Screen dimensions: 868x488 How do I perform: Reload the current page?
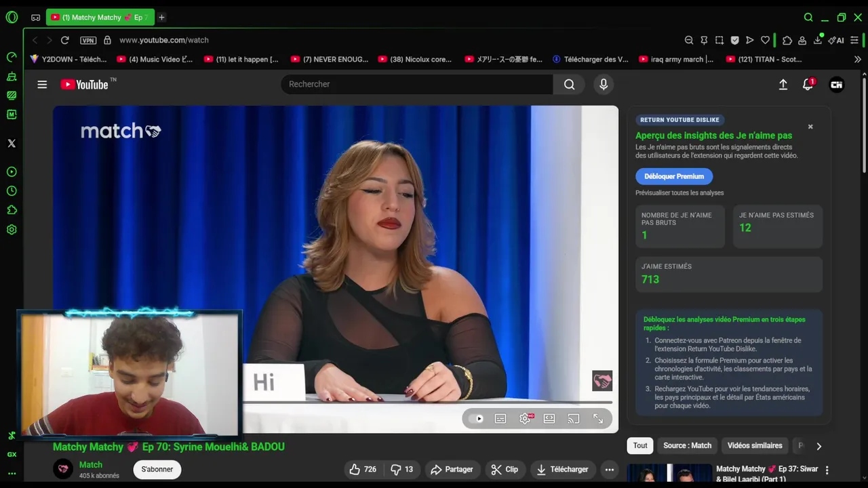coord(64,40)
